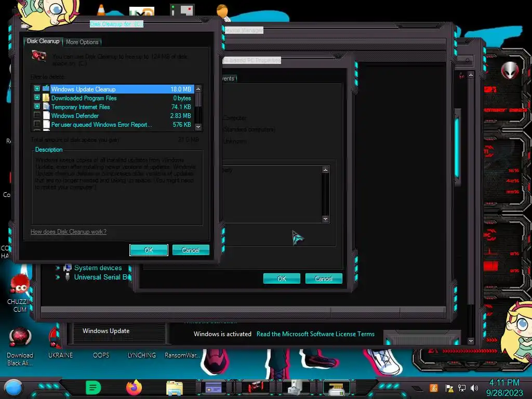
Task: Open Read the Microsoft Software License Terms
Action: click(315, 334)
